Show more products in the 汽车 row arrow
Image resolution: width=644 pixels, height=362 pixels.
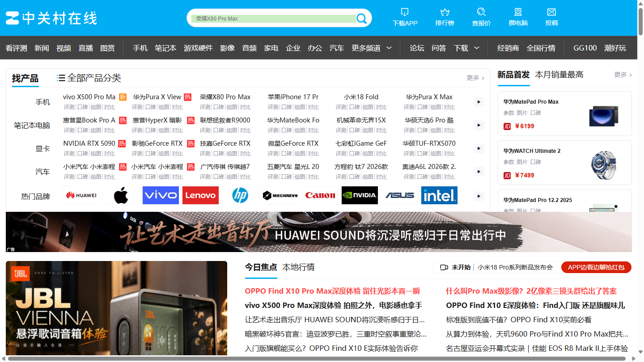point(479,172)
